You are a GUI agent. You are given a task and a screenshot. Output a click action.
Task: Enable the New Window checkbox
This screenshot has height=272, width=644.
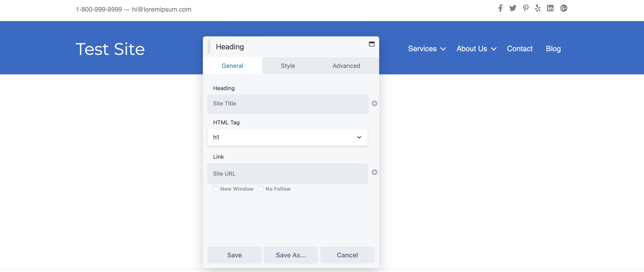click(216, 189)
